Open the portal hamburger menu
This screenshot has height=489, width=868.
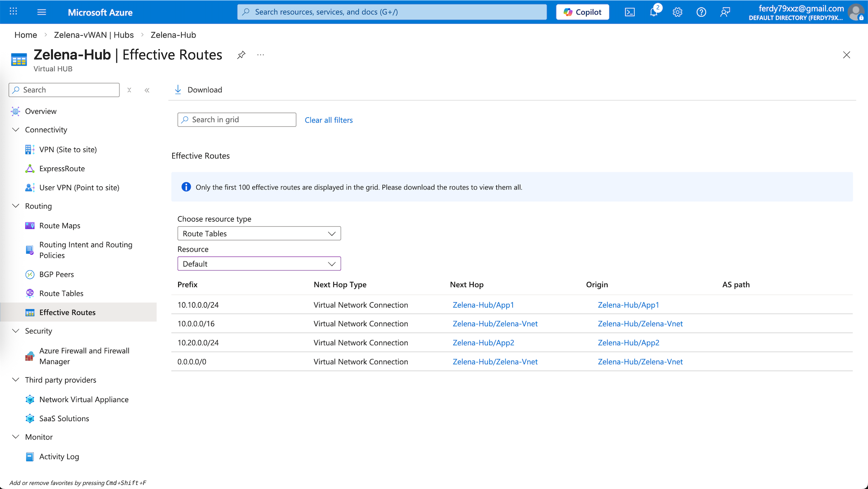pyautogui.click(x=42, y=12)
